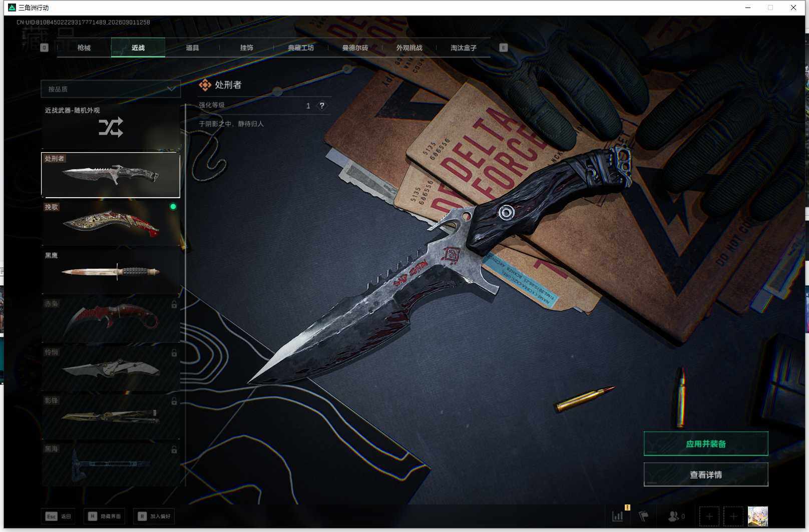Image resolution: width=809 pixels, height=532 pixels.
Task: Click the CN UID text at top
Action: click(x=83, y=22)
